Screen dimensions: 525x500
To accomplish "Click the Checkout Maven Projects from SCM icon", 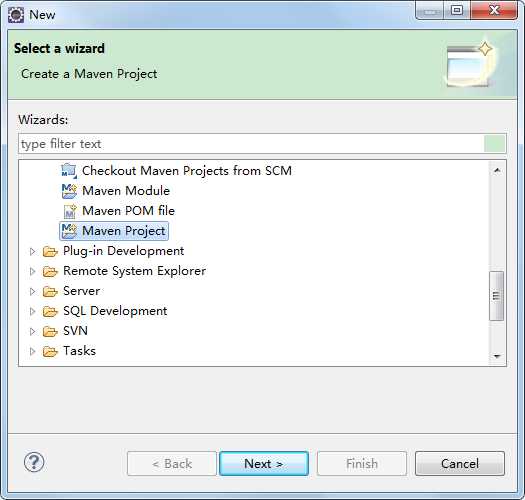I will click(x=69, y=170).
